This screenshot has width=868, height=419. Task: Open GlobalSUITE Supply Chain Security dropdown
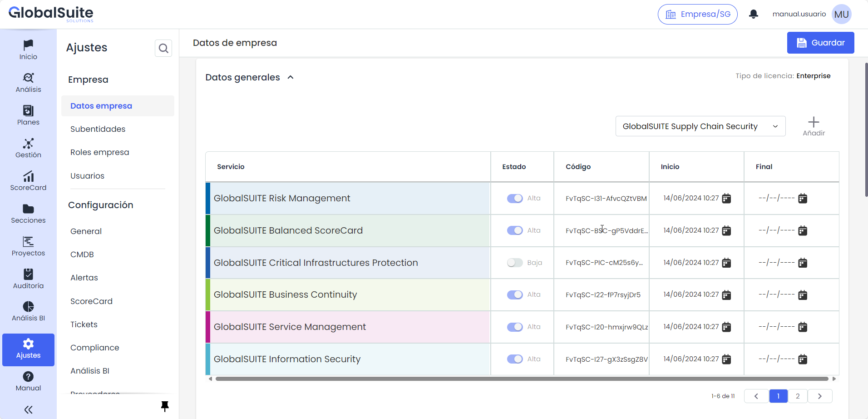pos(700,126)
